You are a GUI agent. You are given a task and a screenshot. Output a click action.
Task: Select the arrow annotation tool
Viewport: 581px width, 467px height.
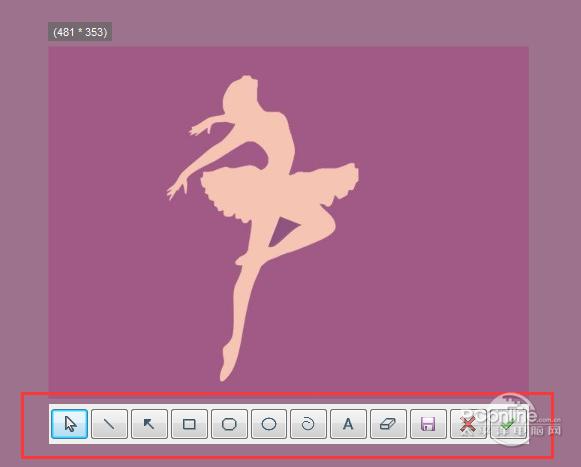click(149, 424)
